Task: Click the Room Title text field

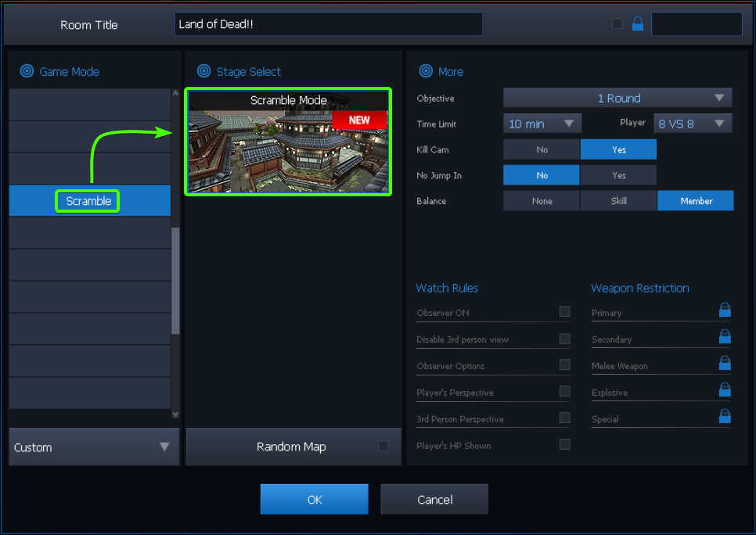Action: pos(329,24)
